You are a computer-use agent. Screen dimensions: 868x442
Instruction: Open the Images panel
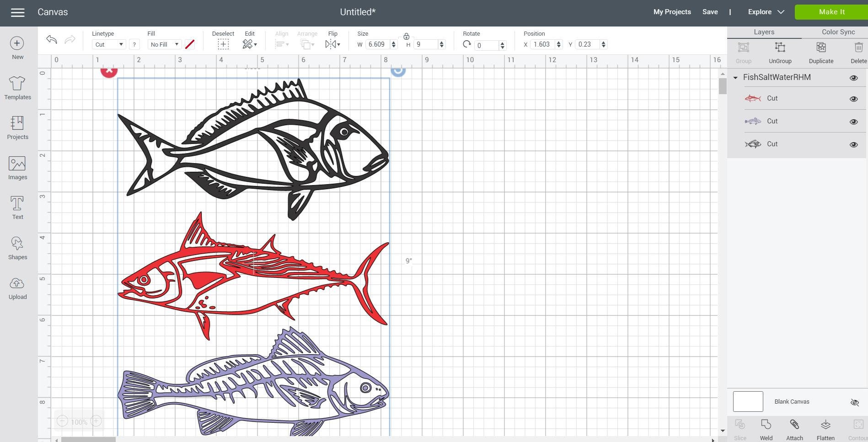(17, 168)
